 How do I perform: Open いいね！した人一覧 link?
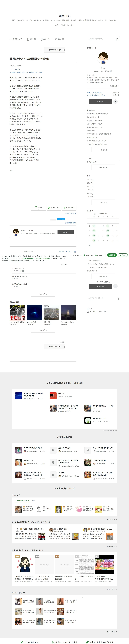70,213
